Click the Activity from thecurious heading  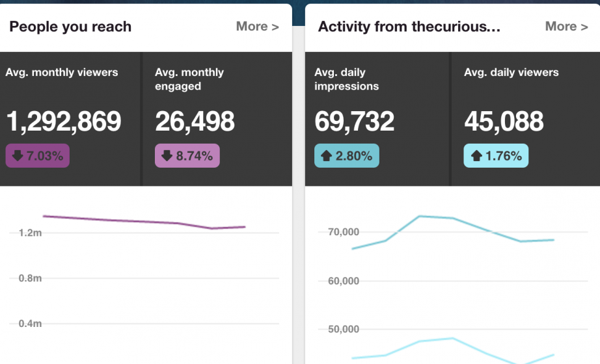(x=410, y=27)
